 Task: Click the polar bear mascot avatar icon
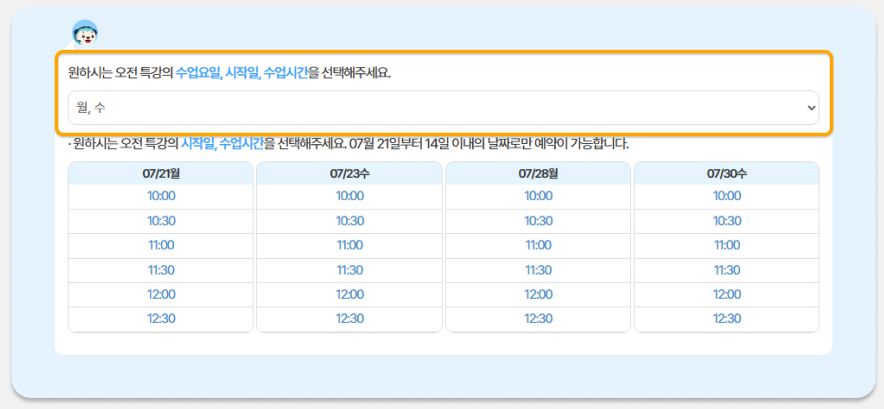click(85, 34)
